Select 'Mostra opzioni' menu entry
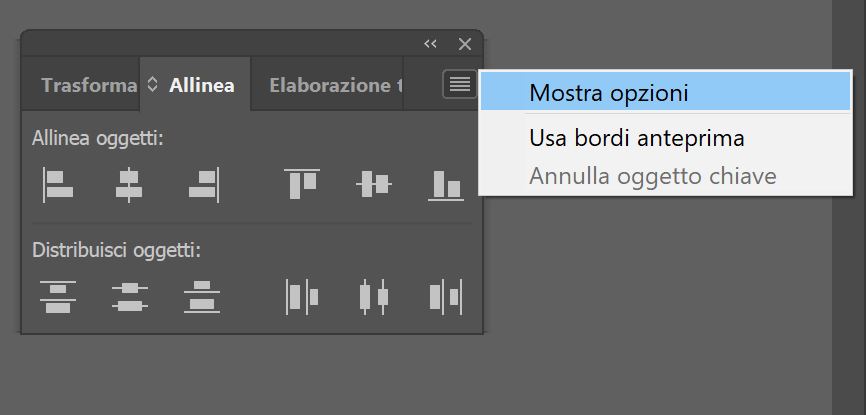The image size is (866, 415). [x=609, y=93]
